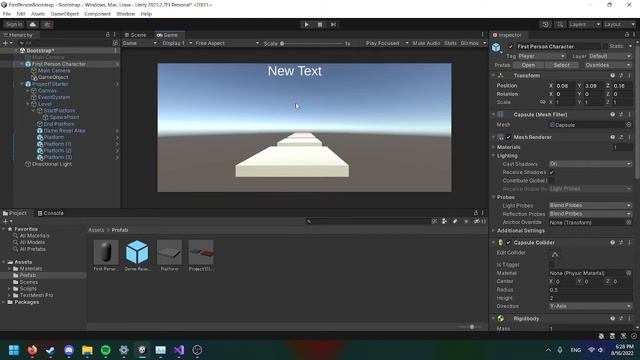Toggle hidden packages visibility in Project
This screenshot has width=640, height=360.
[480, 221]
